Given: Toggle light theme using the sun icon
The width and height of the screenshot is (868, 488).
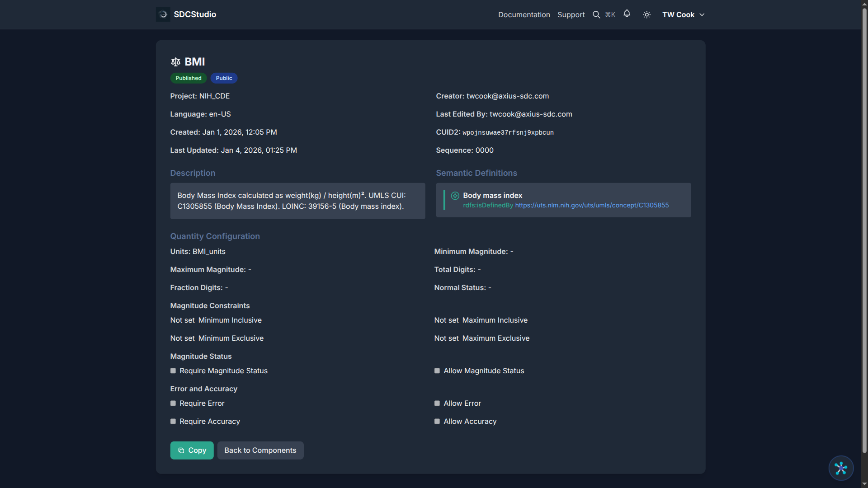Looking at the screenshot, I should (646, 14).
